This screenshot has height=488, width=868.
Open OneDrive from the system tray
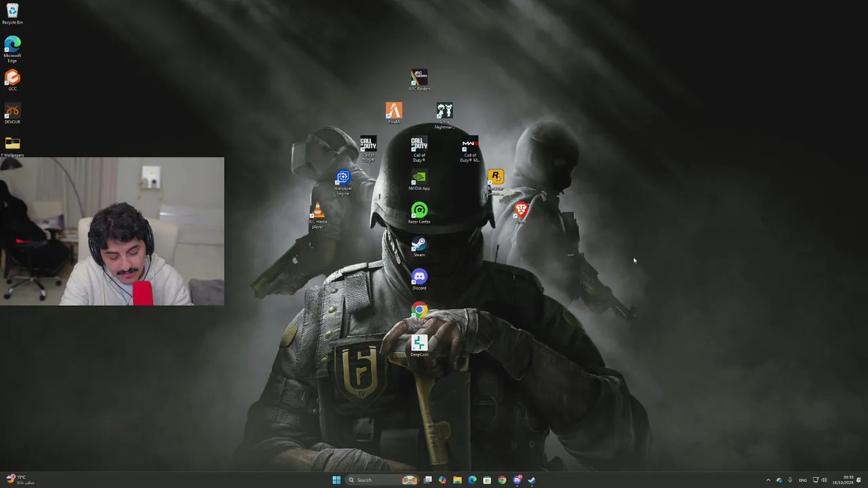779,480
